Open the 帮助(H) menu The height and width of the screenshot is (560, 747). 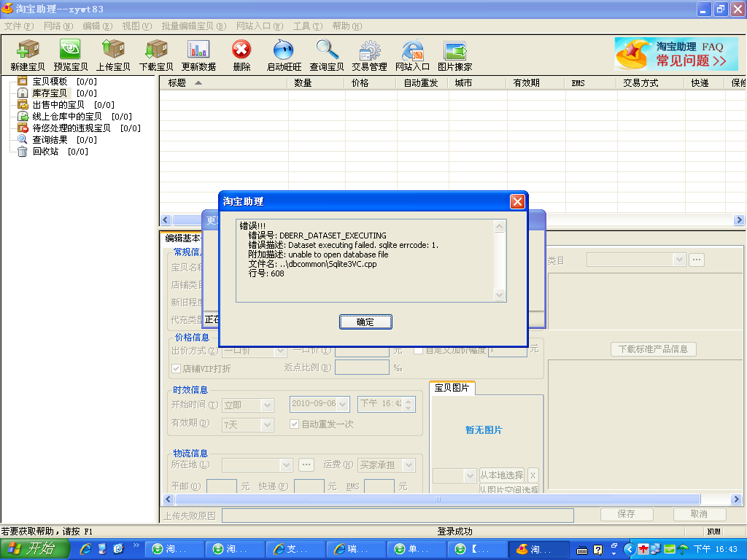point(347,26)
